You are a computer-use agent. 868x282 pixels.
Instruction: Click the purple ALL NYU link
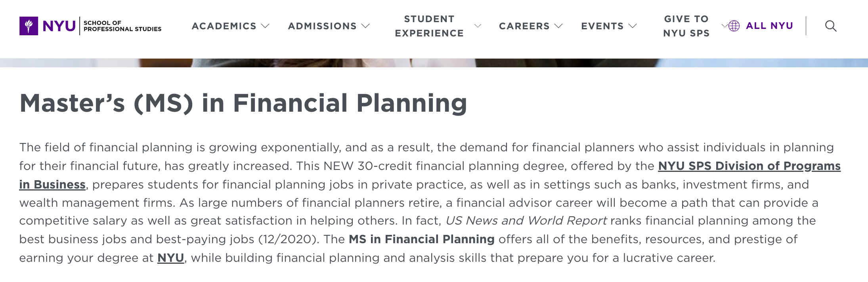tap(769, 26)
